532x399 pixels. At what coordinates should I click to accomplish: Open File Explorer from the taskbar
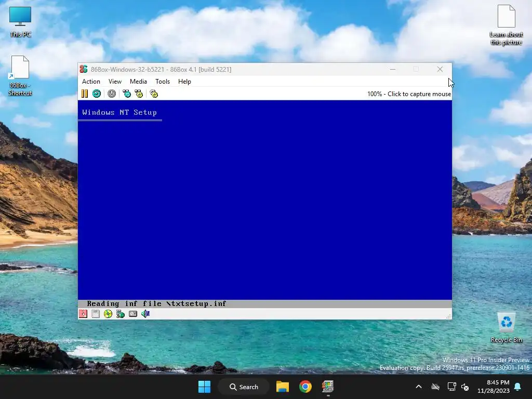coord(282,387)
